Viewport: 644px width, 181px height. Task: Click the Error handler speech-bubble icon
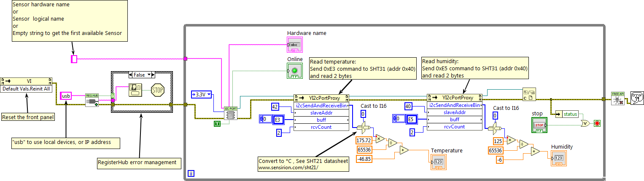(x=636, y=98)
